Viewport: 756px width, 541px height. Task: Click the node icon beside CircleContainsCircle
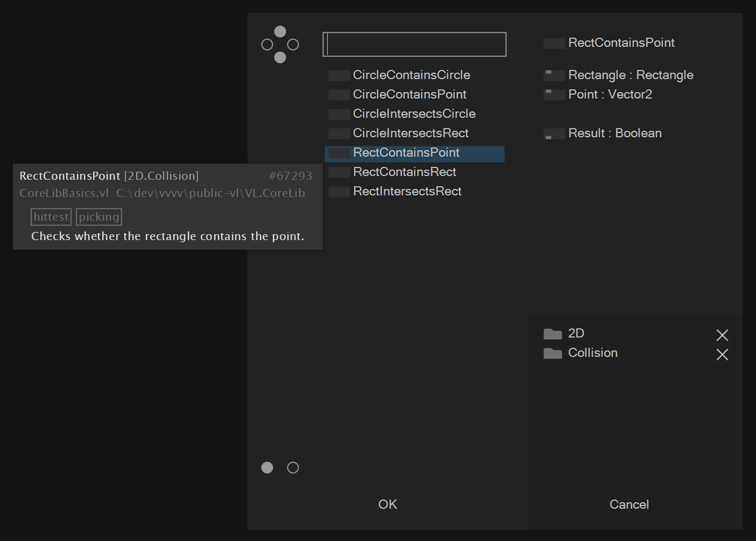point(339,75)
